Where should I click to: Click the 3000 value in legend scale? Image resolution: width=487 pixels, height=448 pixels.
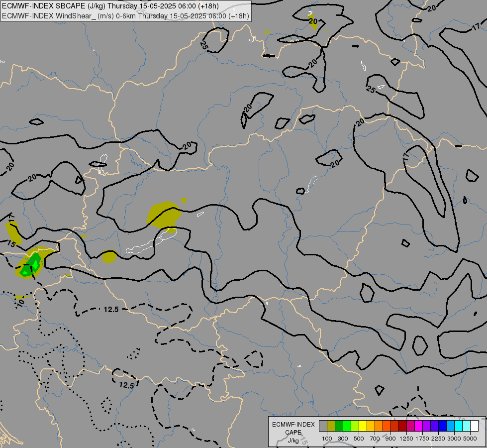click(x=454, y=439)
